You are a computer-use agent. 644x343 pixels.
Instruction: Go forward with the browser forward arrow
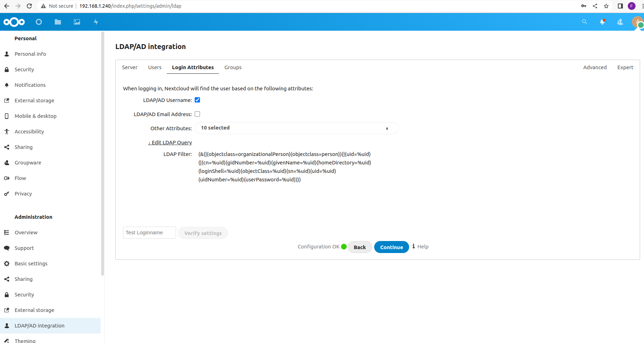[x=18, y=6]
